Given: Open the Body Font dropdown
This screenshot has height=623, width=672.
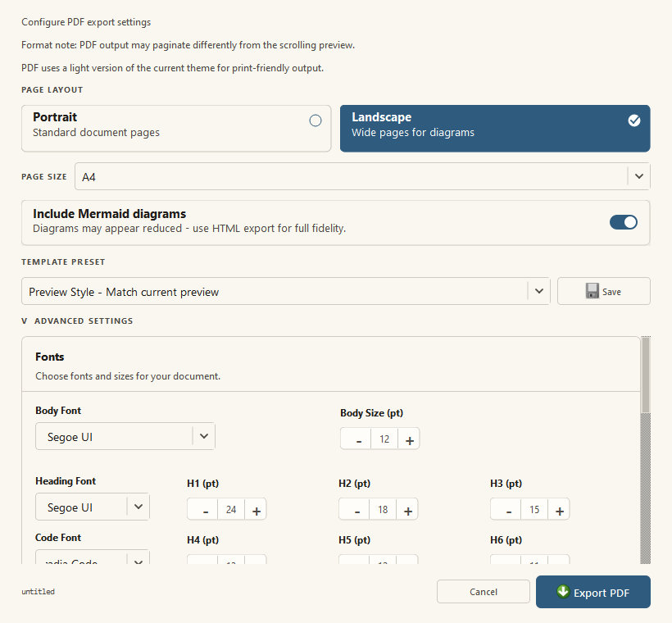Looking at the screenshot, I should (x=125, y=436).
